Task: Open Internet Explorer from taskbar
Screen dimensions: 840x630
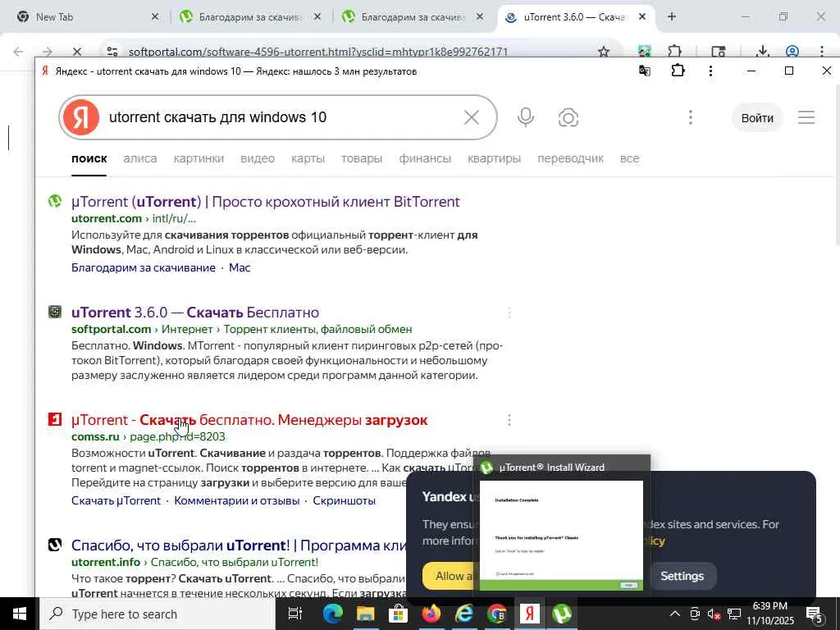Action: click(464, 614)
